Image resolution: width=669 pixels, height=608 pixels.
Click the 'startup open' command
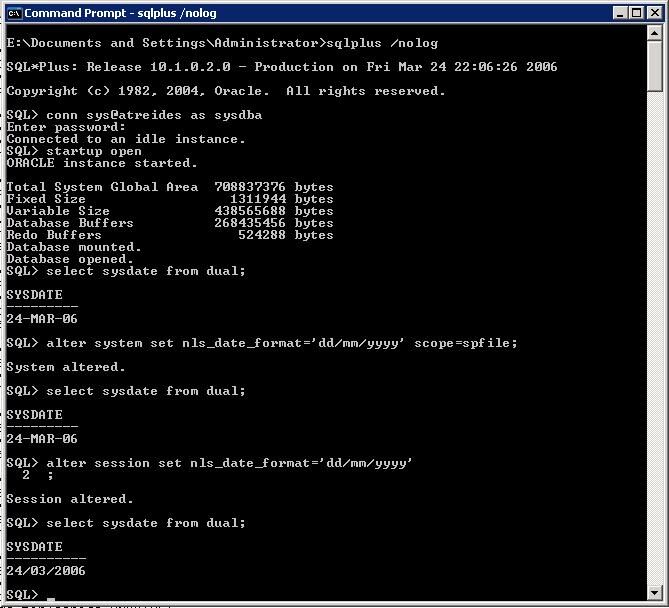94,151
